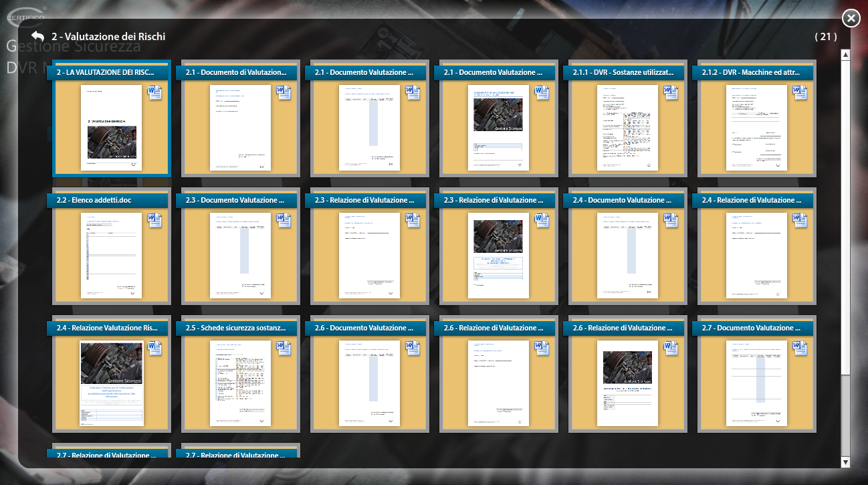868x485 pixels.
Task: Click Word icon on 2.4 Documento Valutazione tile
Action: (x=671, y=220)
